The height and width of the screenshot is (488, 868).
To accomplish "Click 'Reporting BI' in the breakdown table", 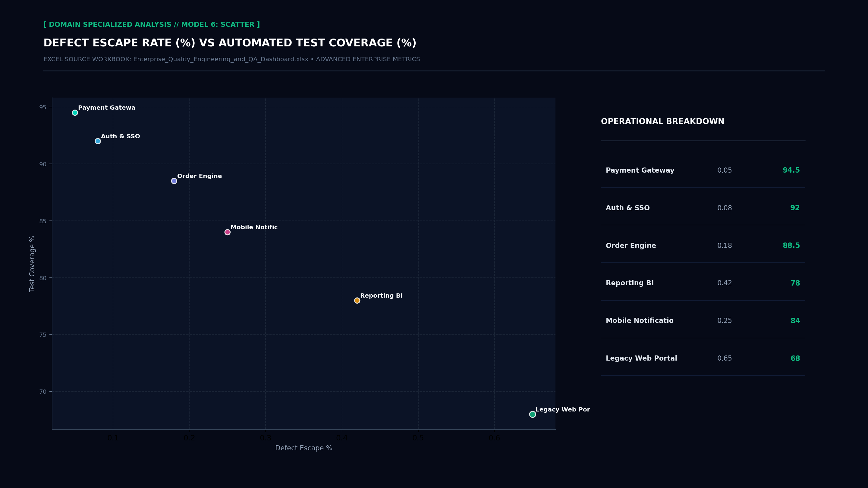I will 630,283.
